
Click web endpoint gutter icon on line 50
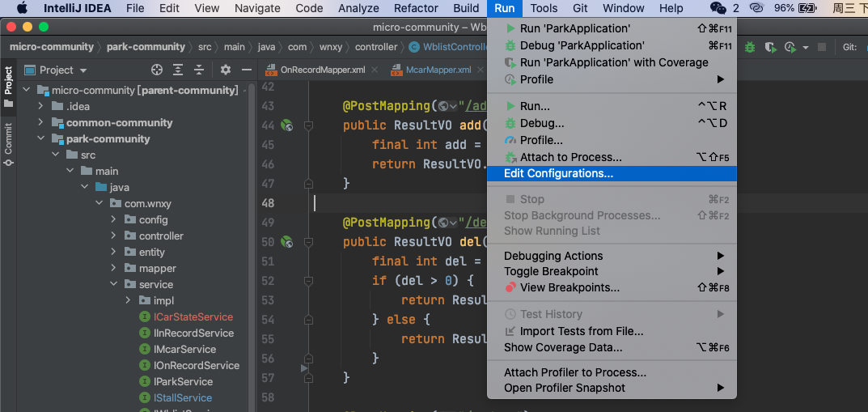286,241
